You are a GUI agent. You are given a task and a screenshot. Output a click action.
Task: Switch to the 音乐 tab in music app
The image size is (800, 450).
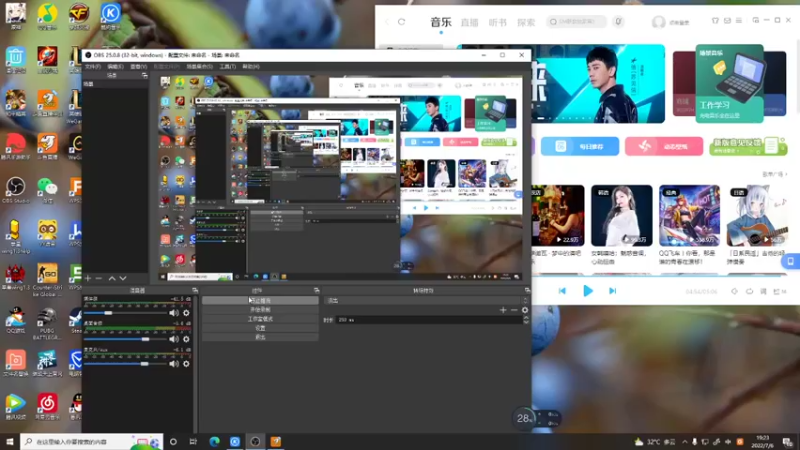coord(441,22)
